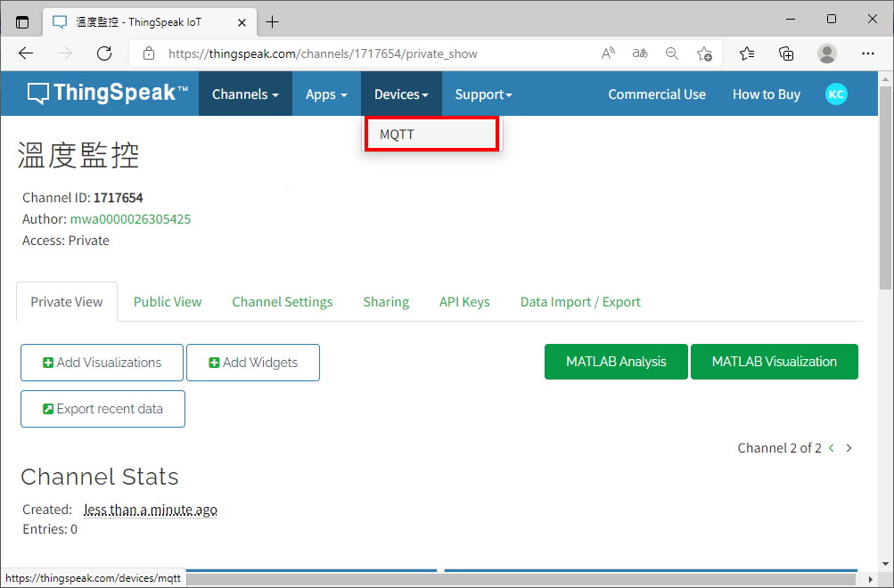The height and width of the screenshot is (588, 894).
Task: Go to the previous channel chevron
Action: [x=832, y=448]
